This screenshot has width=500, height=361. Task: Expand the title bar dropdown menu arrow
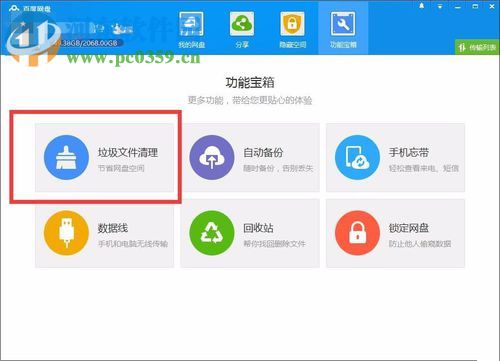click(x=440, y=6)
